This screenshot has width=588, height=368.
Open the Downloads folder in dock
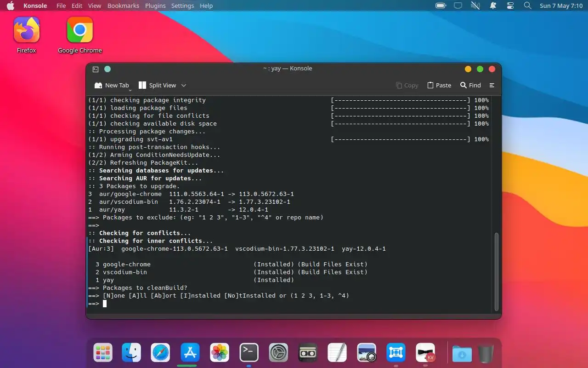click(462, 353)
